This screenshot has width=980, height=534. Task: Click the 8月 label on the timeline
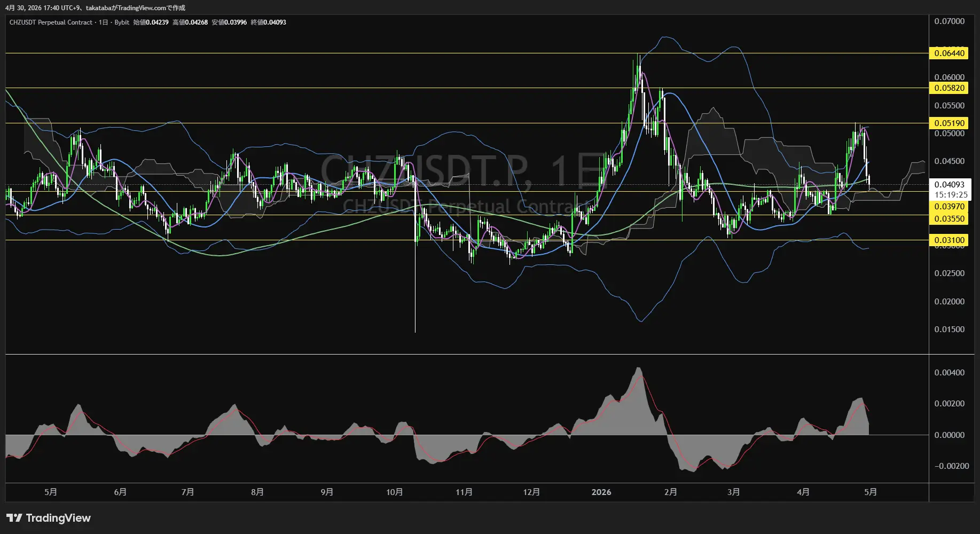[x=257, y=492]
